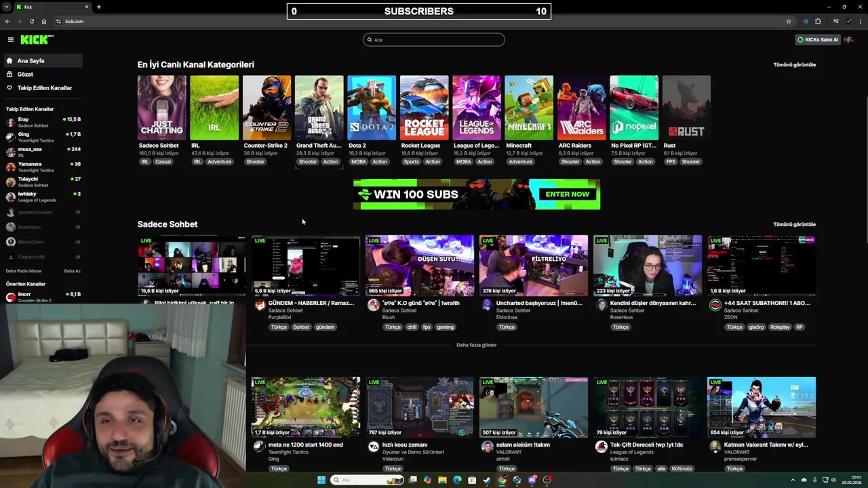Open meta ne 1200 start stream by Ging

[x=306, y=407]
